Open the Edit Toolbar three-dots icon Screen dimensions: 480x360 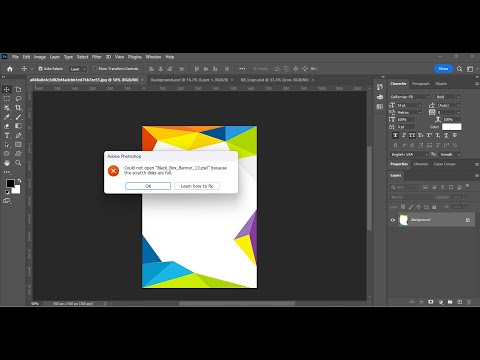coord(7,172)
